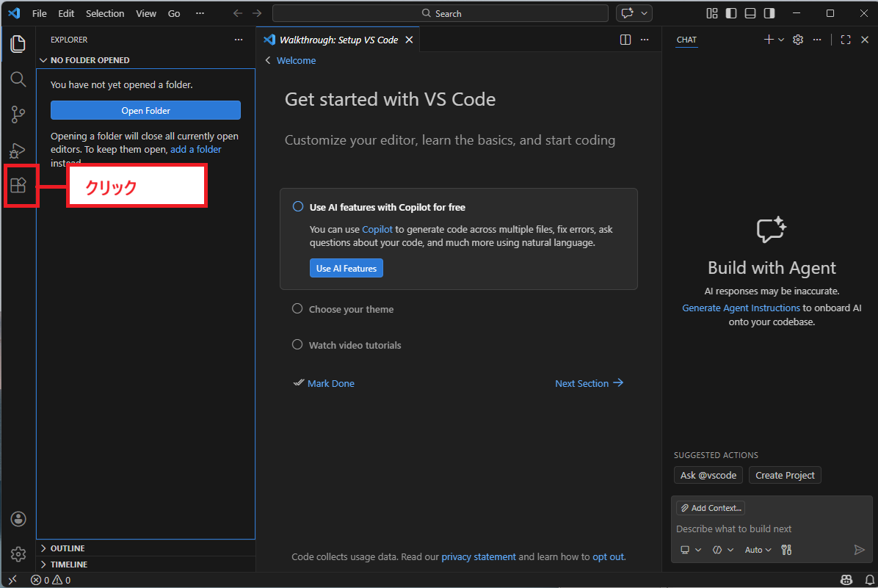This screenshot has width=878, height=588.
Task: Open the Auto model picker dropdown
Action: [x=758, y=550]
